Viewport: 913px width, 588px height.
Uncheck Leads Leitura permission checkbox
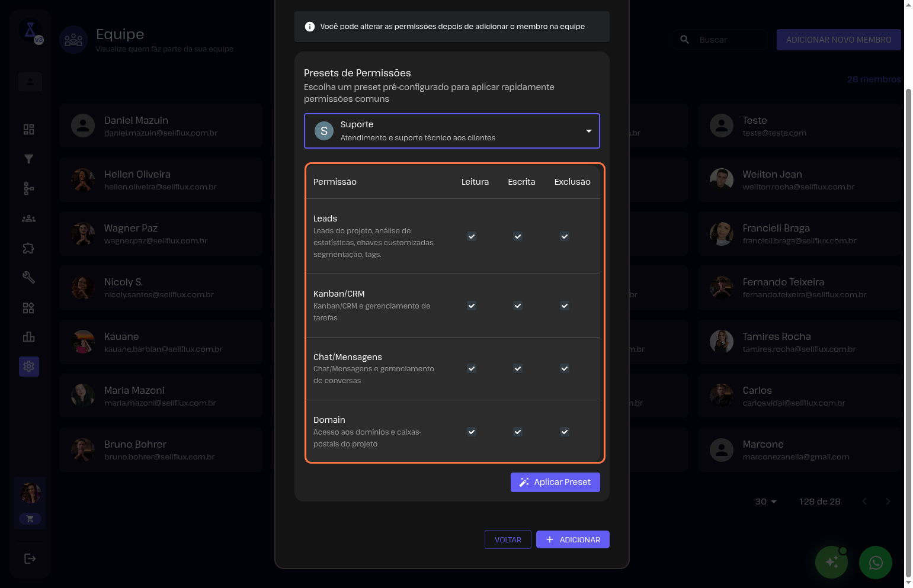click(x=472, y=236)
